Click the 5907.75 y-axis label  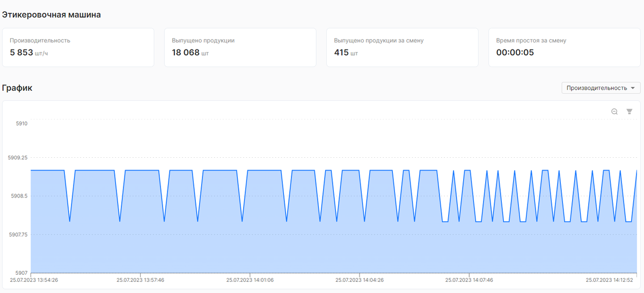(19, 235)
